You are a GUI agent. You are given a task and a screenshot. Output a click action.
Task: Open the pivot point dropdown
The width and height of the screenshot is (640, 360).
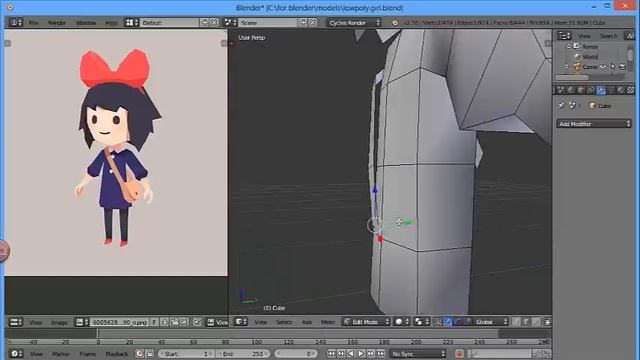[x=422, y=322]
